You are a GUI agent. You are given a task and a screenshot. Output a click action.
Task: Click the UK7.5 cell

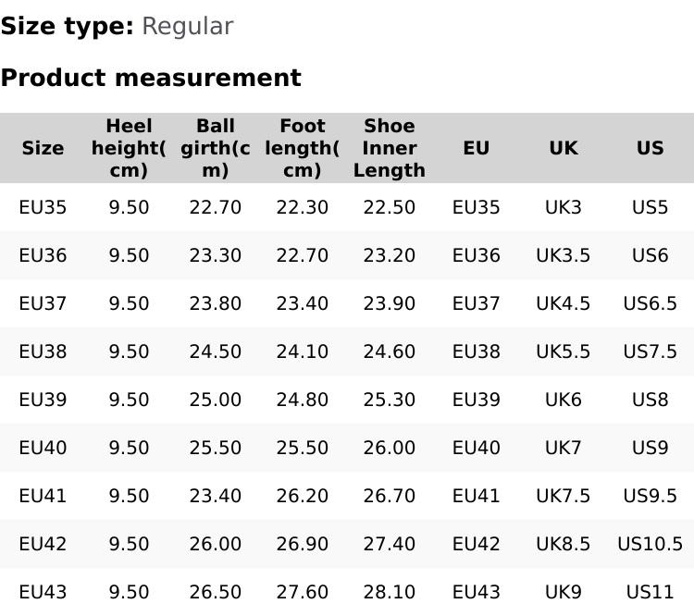[x=563, y=496]
